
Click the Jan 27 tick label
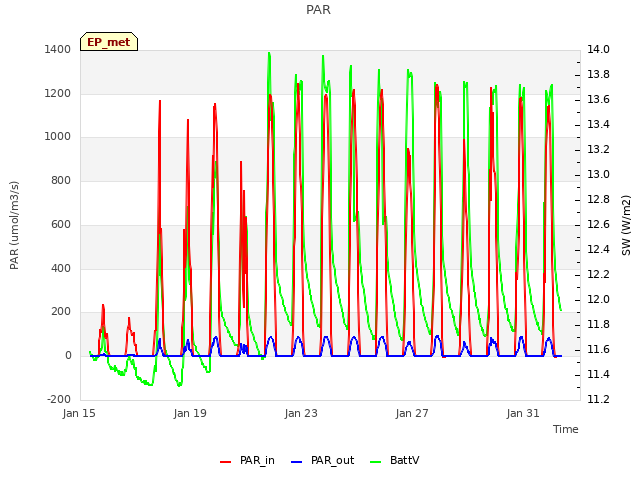coord(412,413)
